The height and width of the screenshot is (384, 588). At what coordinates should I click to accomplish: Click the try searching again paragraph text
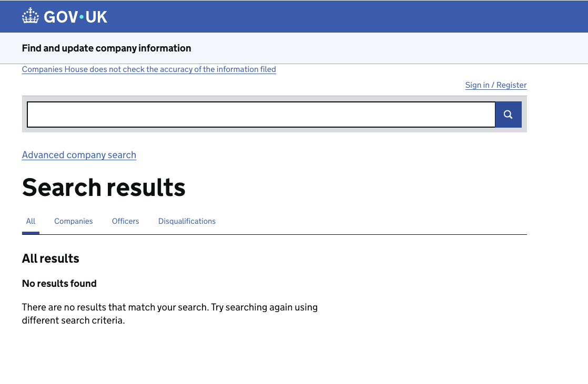click(170, 314)
